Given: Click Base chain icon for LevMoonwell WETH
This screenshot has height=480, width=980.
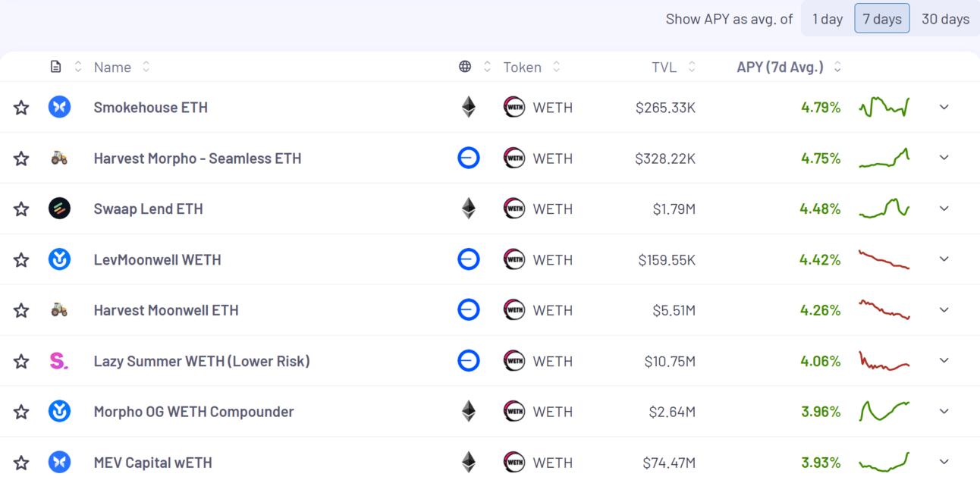Looking at the screenshot, I should tap(469, 259).
